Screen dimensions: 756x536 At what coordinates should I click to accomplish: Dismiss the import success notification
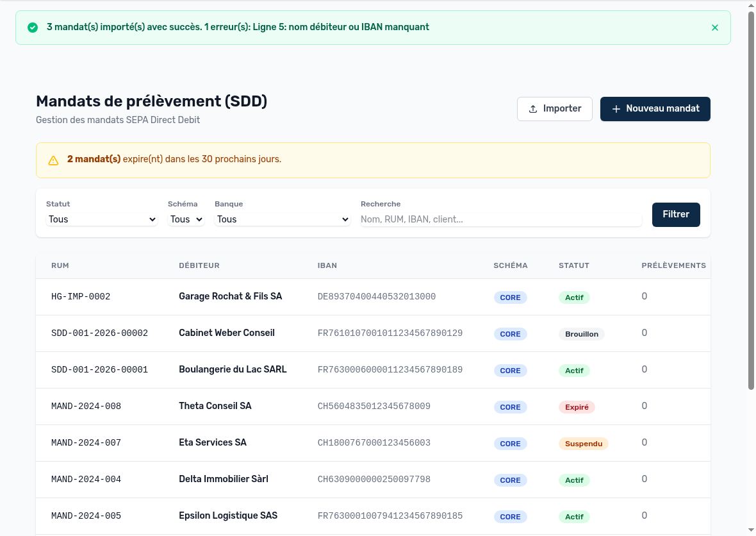point(715,28)
